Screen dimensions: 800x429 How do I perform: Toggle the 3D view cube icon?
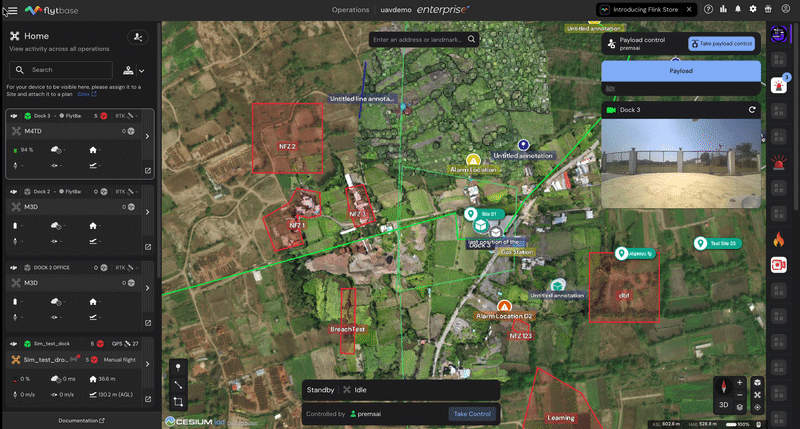point(757,383)
